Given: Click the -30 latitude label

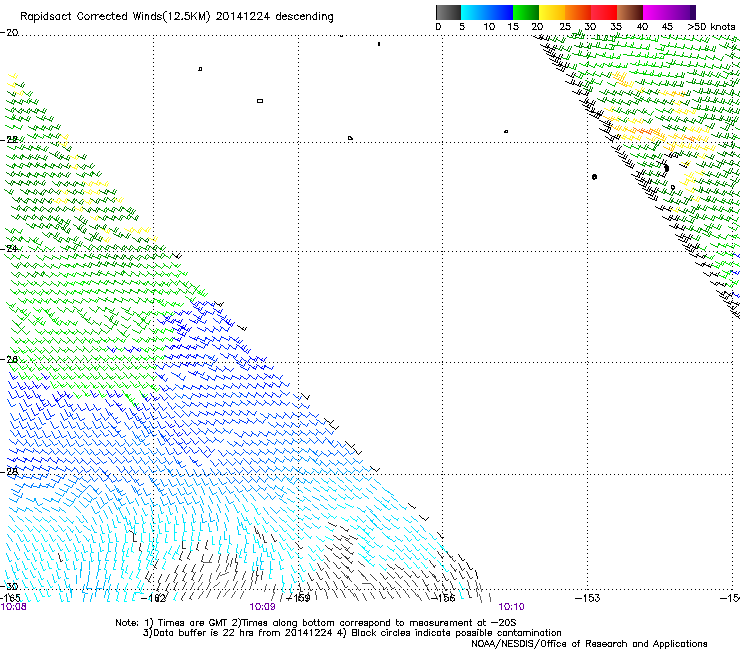Looking at the screenshot, I should (10, 586).
